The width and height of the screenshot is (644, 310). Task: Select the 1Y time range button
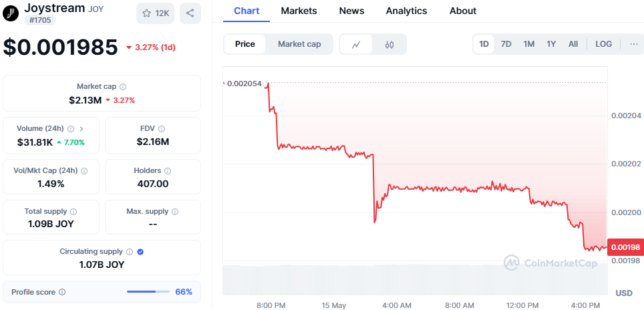tap(551, 44)
